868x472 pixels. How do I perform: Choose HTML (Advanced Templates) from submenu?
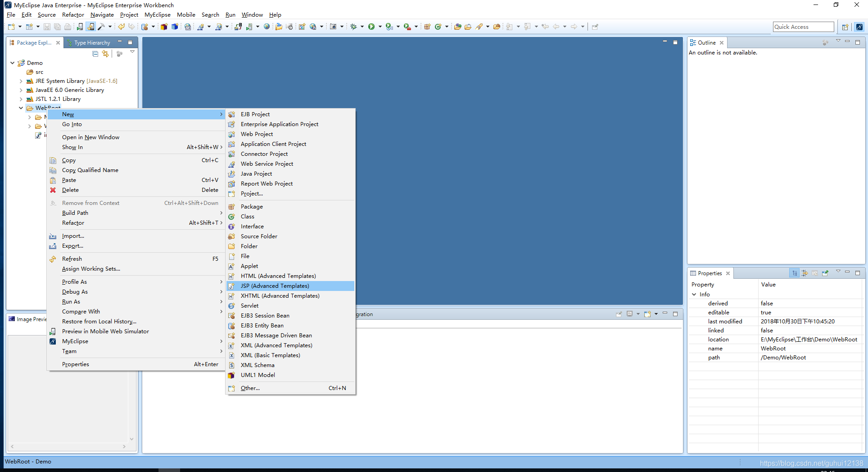[290, 276]
